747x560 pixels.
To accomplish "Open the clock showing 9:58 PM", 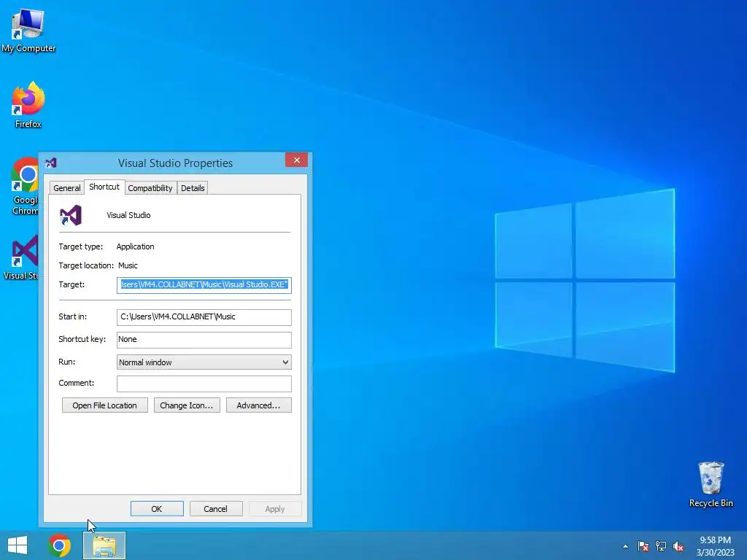I will (x=715, y=546).
